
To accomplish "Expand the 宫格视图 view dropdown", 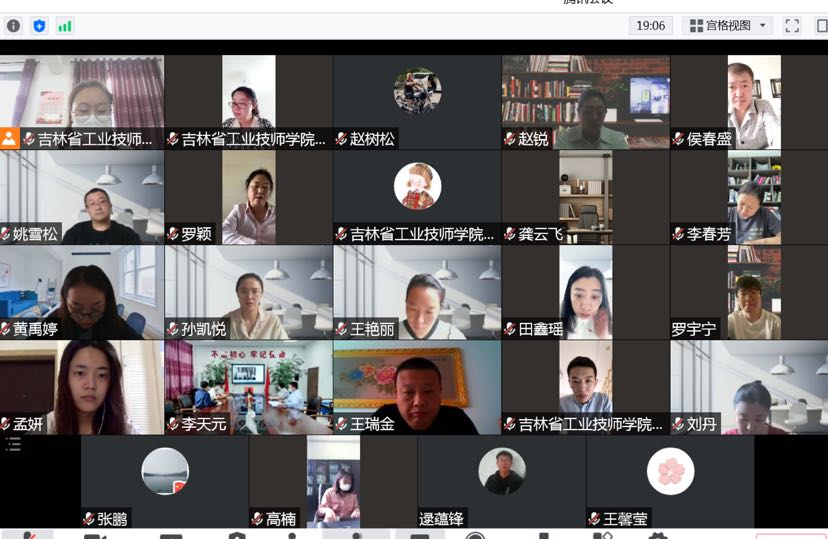I will pyautogui.click(x=727, y=26).
